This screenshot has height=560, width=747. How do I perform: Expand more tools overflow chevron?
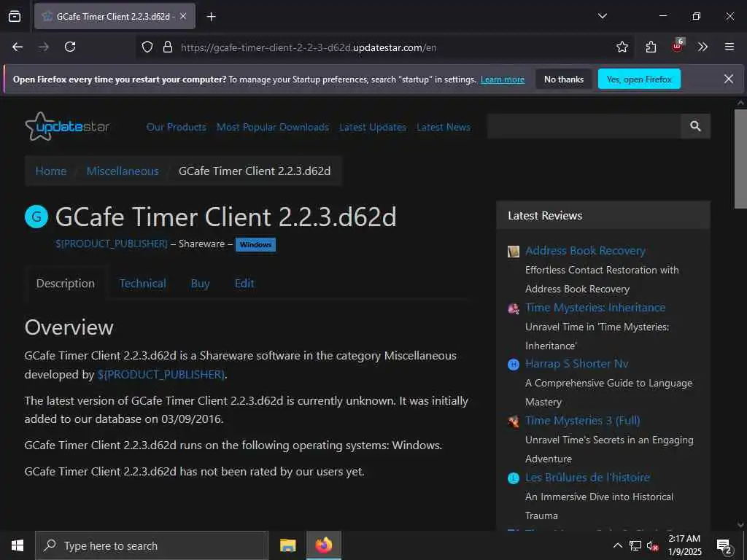[x=703, y=47]
